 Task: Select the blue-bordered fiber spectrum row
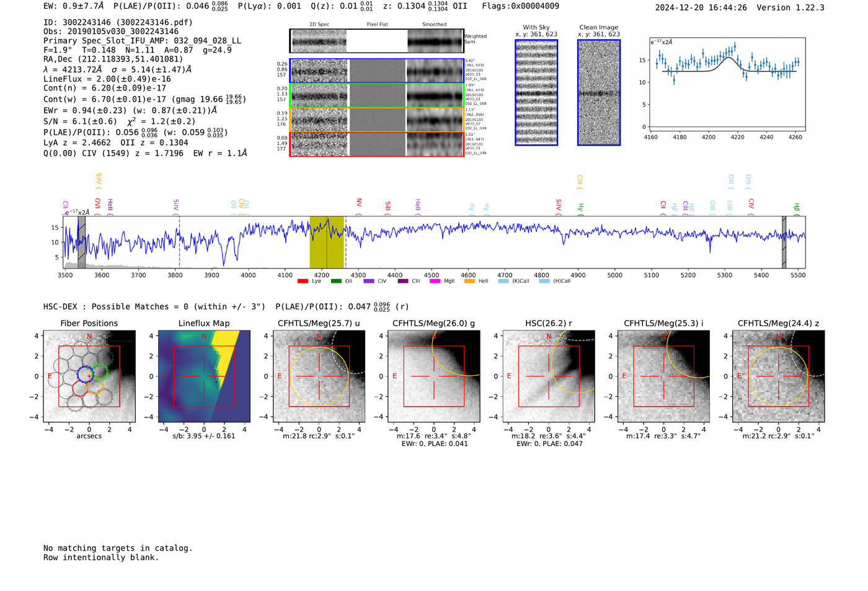[376, 71]
